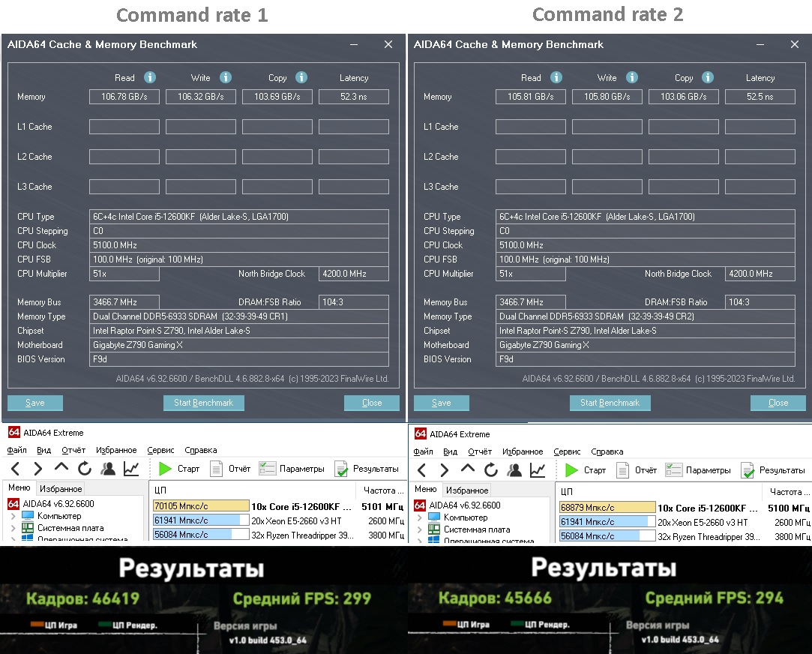Click the 68879 Мпкс/с result bar

[x=607, y=508]
